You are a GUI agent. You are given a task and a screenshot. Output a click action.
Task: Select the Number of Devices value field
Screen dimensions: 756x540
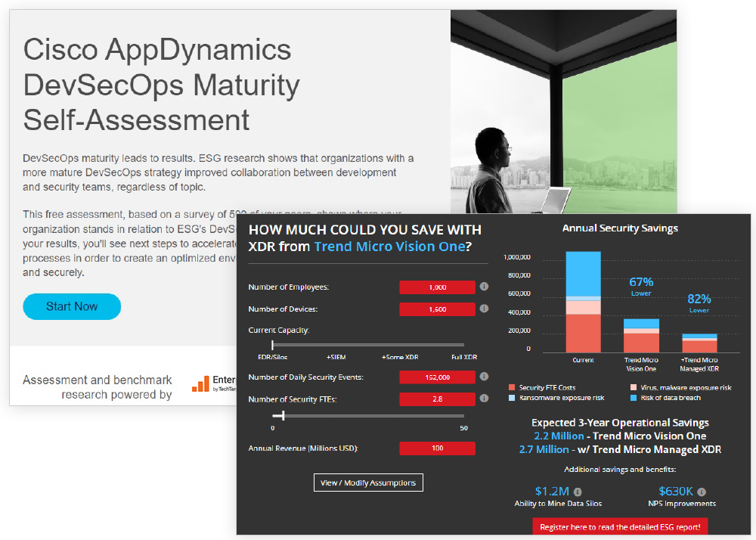click(x=437, y=309)
